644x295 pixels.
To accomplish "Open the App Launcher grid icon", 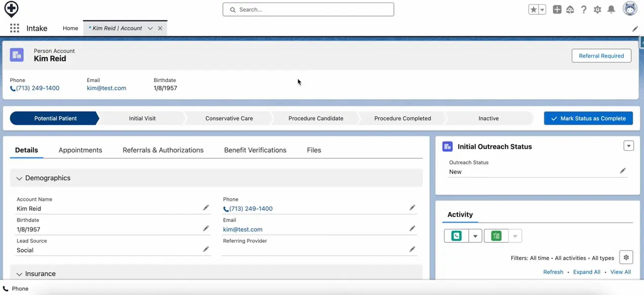I will (x=15, y=28).
